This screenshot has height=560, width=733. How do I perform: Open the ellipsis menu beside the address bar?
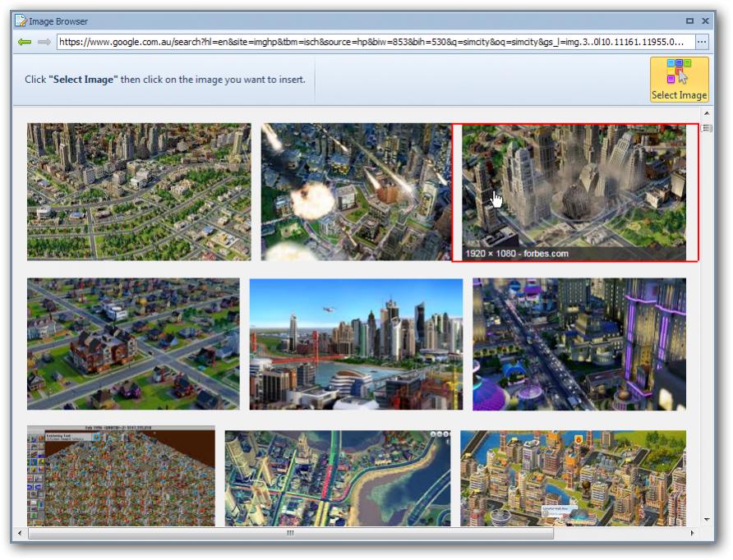pos(701,42)
